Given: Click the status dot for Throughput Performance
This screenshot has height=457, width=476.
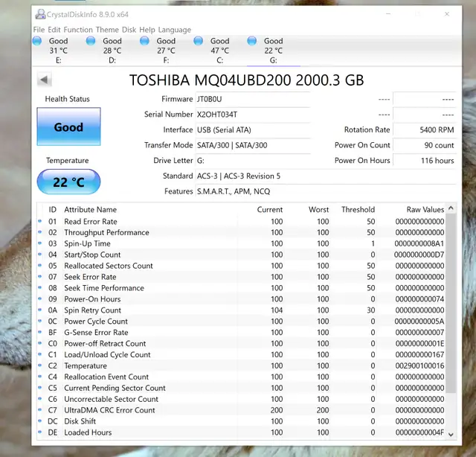Looking at the screenshot, I should pos(39,232).
